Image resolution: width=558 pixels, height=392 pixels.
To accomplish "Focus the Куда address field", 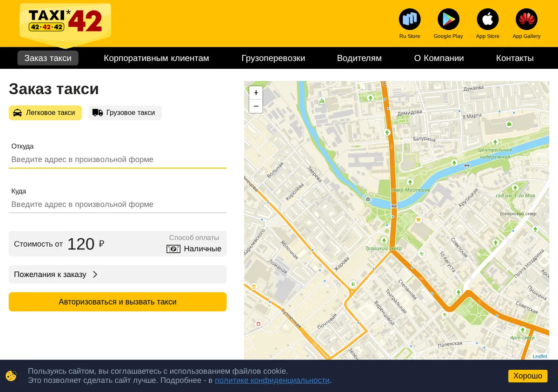I will 118,204.
